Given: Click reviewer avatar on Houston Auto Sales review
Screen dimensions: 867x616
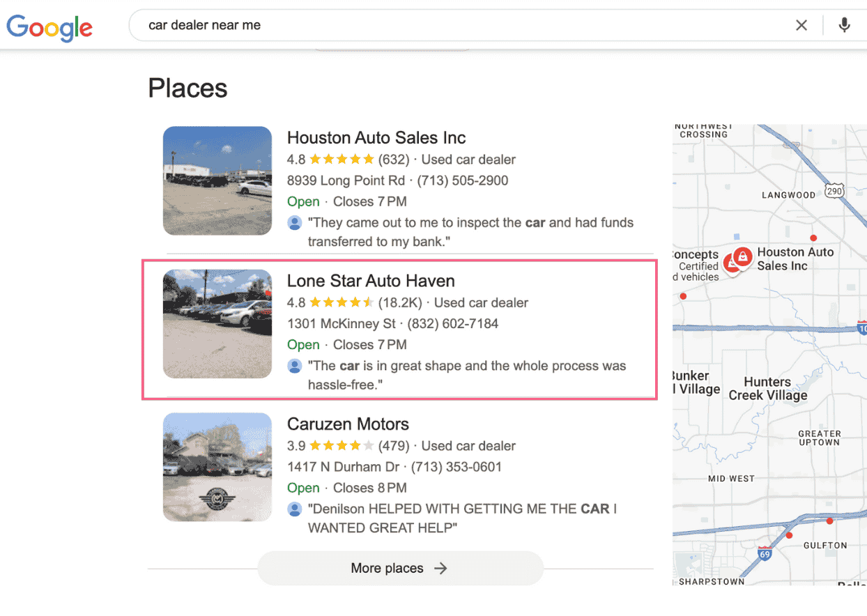Looking at the screenshot, I should tap(295, 223).
